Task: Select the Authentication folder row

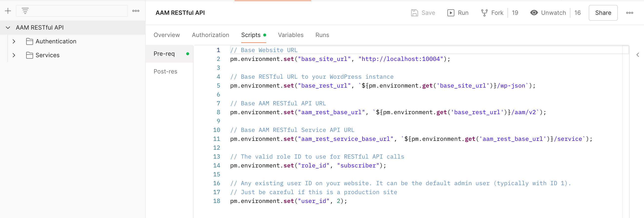Action: pyautogui.click(x=73, y=41)
